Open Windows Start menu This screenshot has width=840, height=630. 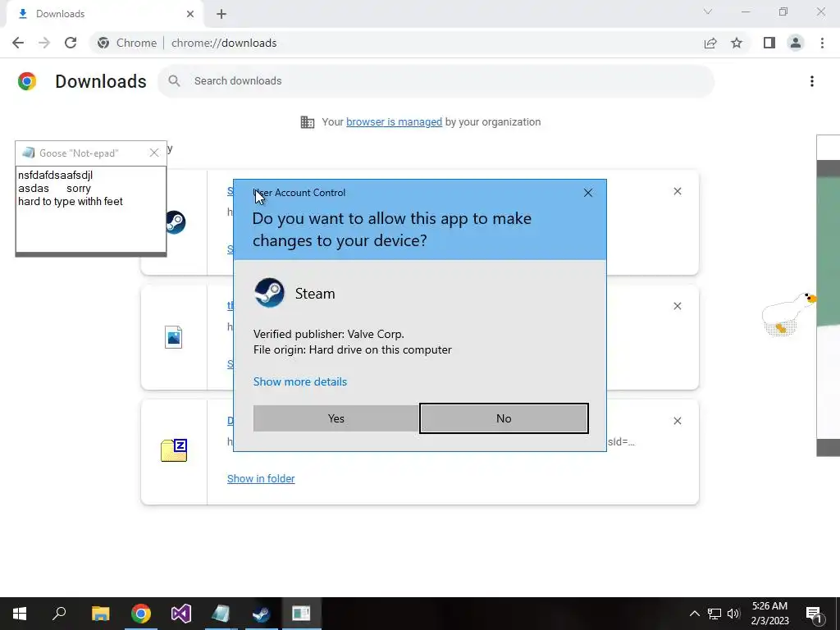click(x=20, y=614)
